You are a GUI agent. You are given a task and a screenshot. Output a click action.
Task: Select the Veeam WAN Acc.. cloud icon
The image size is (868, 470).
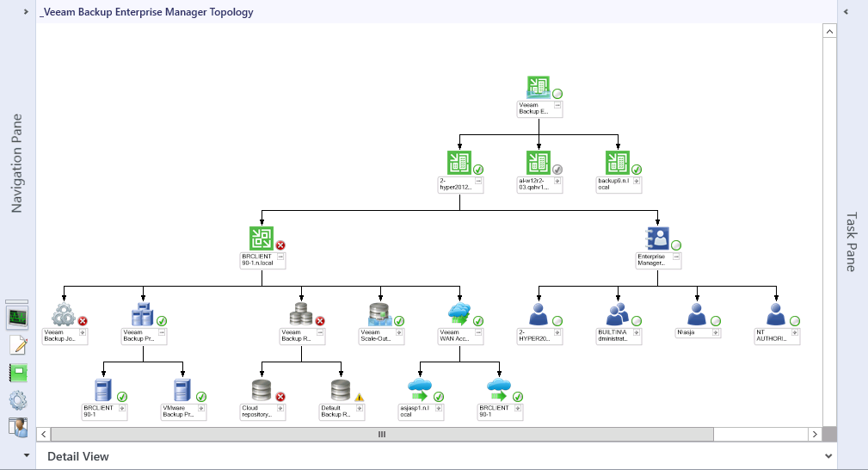pos(459,315)
